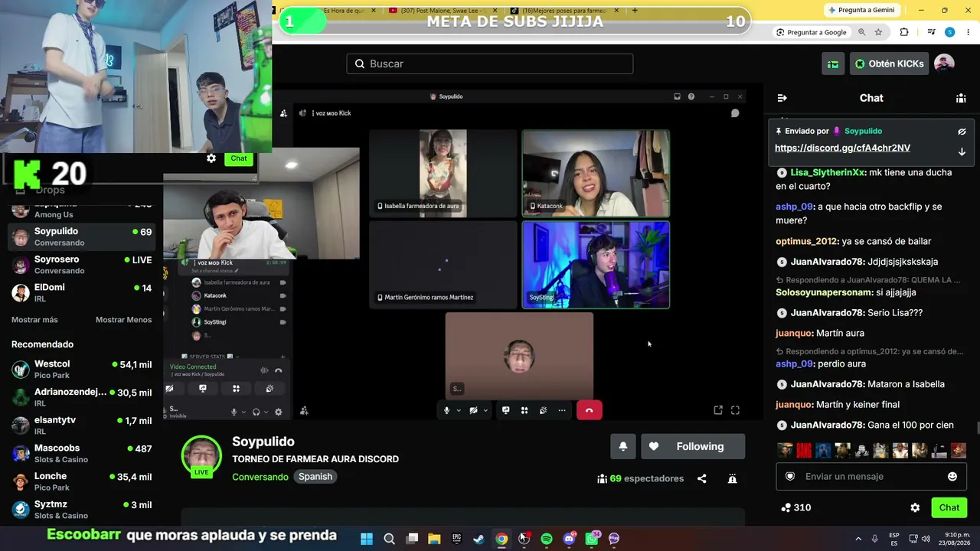Pop out the Discord call window

click(718, 410)
